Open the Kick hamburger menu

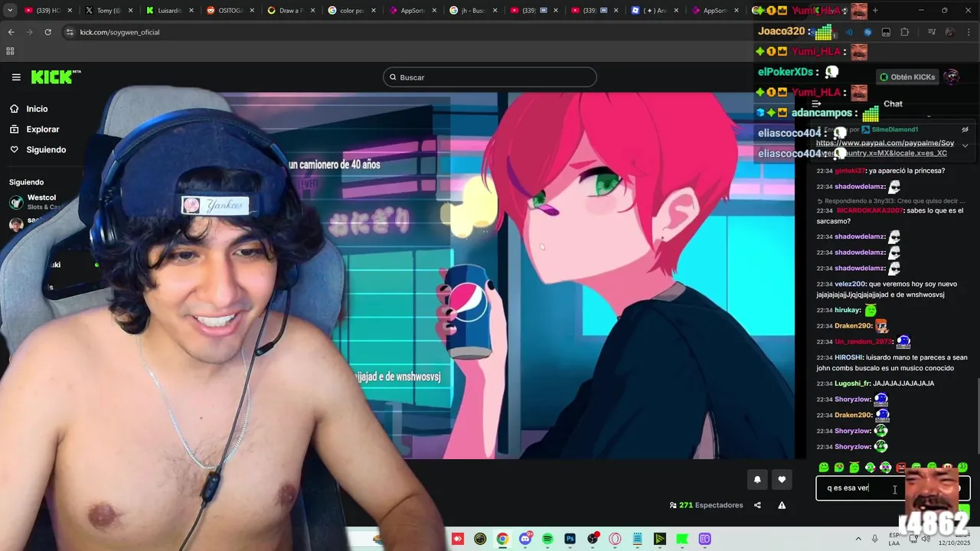pos(16,77)
